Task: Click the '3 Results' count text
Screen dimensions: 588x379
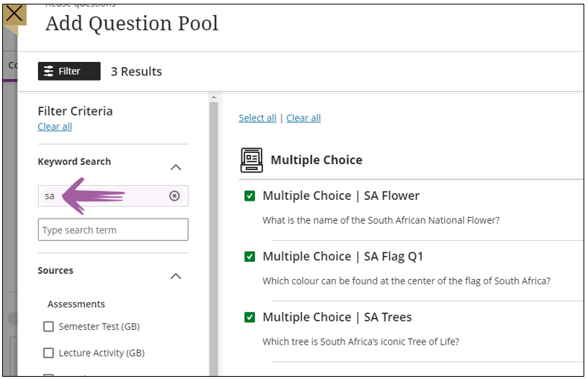Action: pos(136,72)
